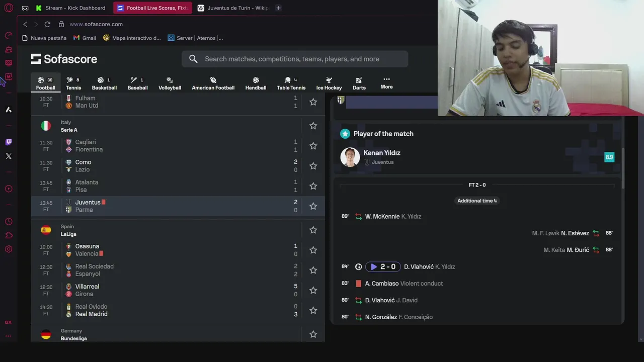Click the search magnifier icon
The width and height of the screenshot is (644, 362).
193,59
